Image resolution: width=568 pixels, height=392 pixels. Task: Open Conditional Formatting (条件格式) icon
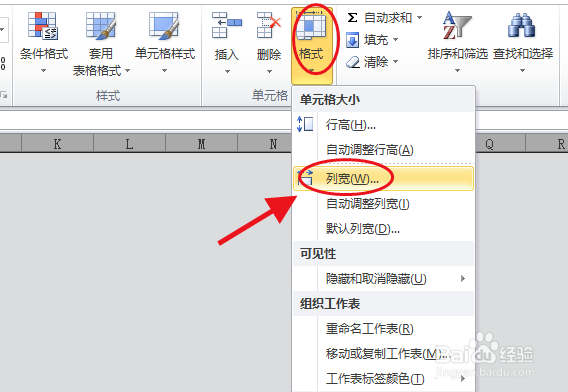coord(43,25)
